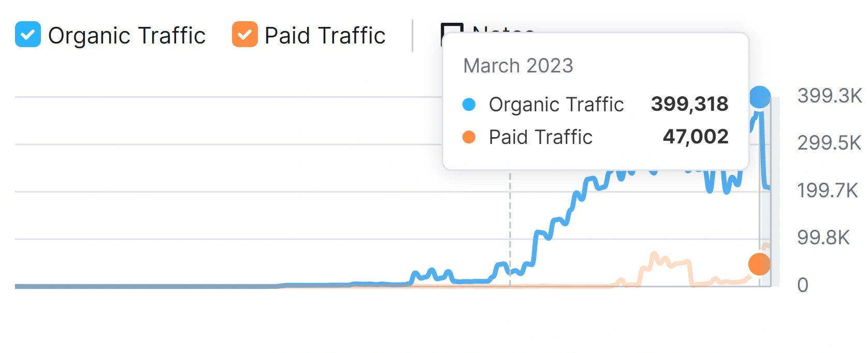Image resolution: width=868 pixels, height=353 pixels.
Task: Toggle the orange Paid Traffic checkbox
Action: tap(244, 35)
